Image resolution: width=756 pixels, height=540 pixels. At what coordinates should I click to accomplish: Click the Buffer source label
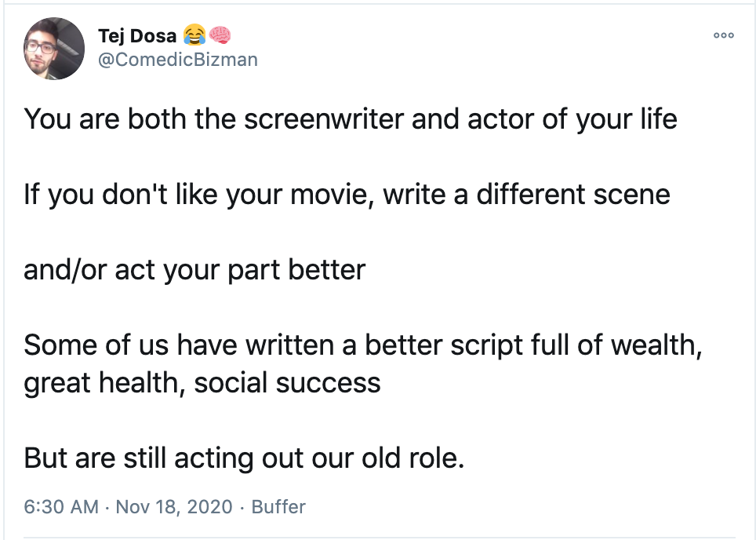click(x=278, y=506)
